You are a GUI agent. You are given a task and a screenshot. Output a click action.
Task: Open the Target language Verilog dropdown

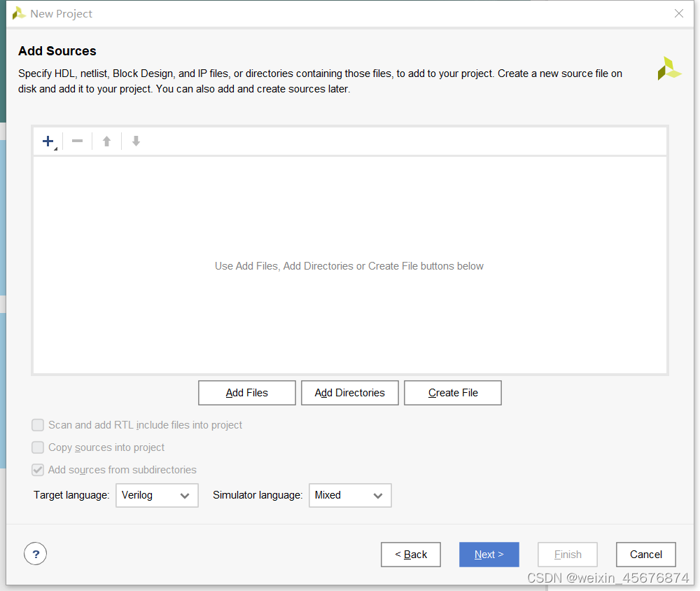(x=157, y=495)
